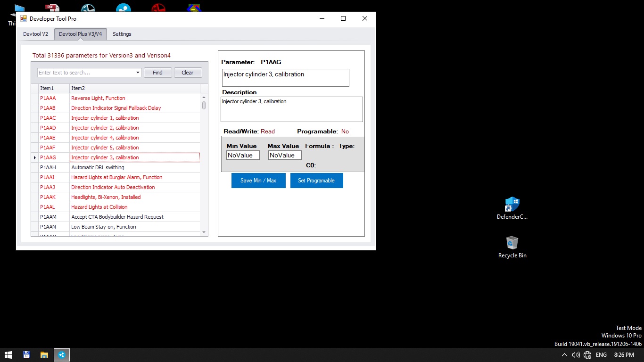
Task: Open the Settings tab
Action: coord(122,34)
